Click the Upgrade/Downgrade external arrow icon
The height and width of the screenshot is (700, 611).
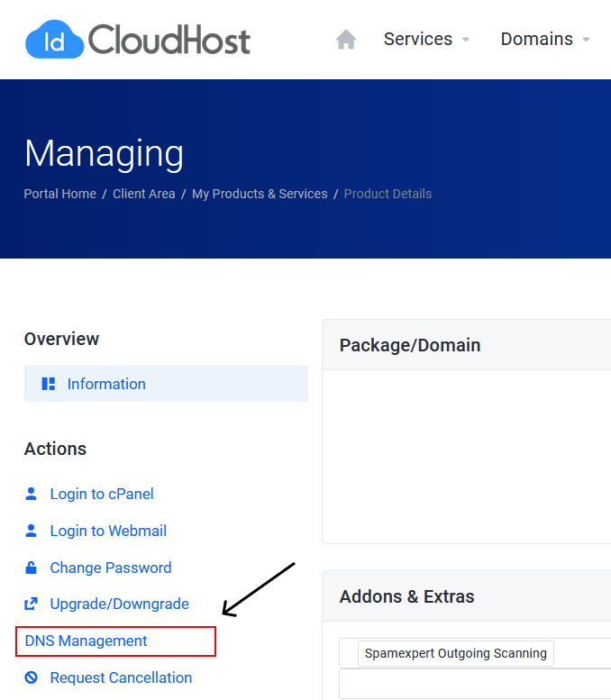pyautogui.click(x=32, y=604)
